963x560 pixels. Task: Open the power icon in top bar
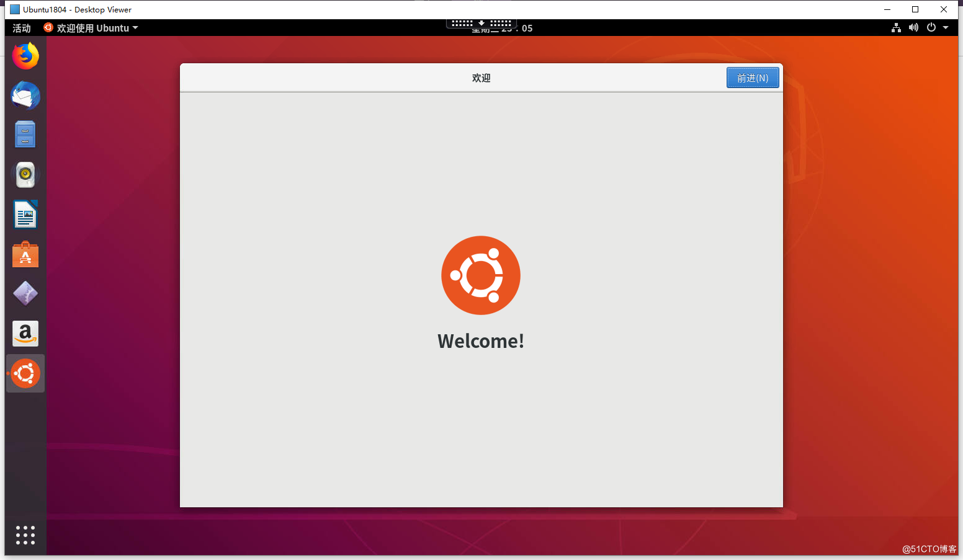point(931,28)
